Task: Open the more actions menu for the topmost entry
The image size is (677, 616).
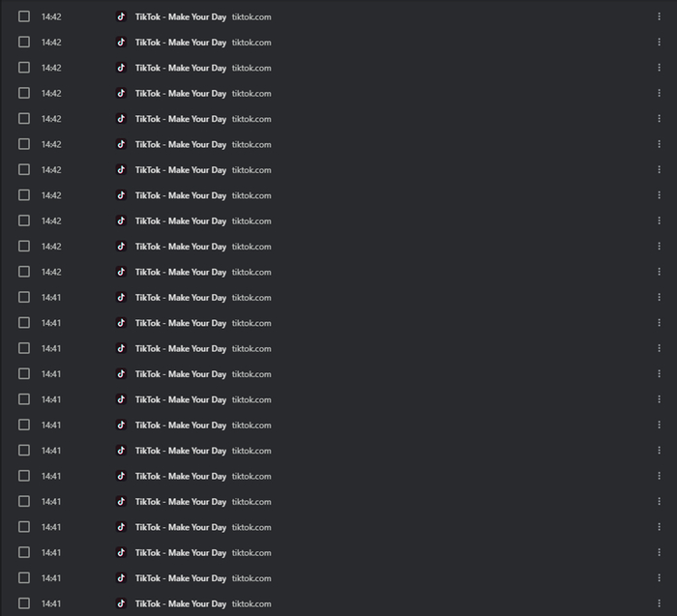Action: click(x=660, y=16)
